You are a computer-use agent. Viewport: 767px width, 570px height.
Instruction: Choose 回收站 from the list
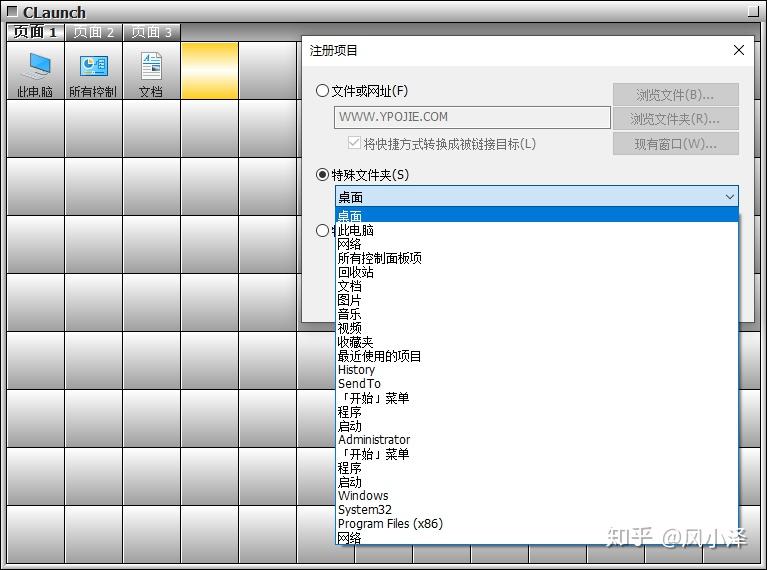coord(537,272)
